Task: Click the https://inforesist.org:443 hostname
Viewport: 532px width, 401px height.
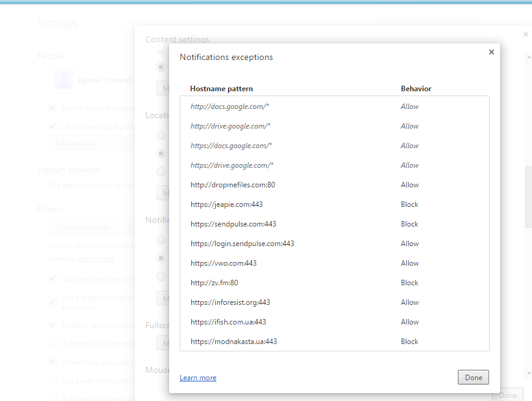Action: point(230,302)
